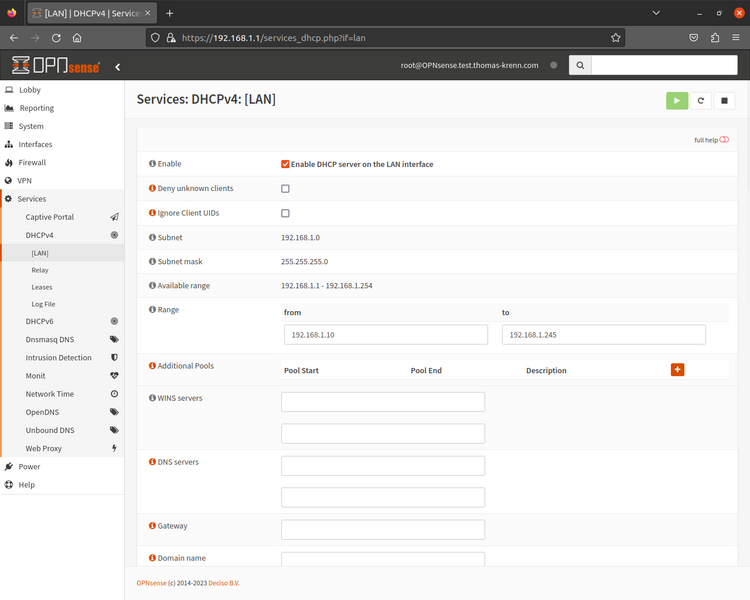
Task: Click the first WINS servers input field
Action: (x=383, y=402)
